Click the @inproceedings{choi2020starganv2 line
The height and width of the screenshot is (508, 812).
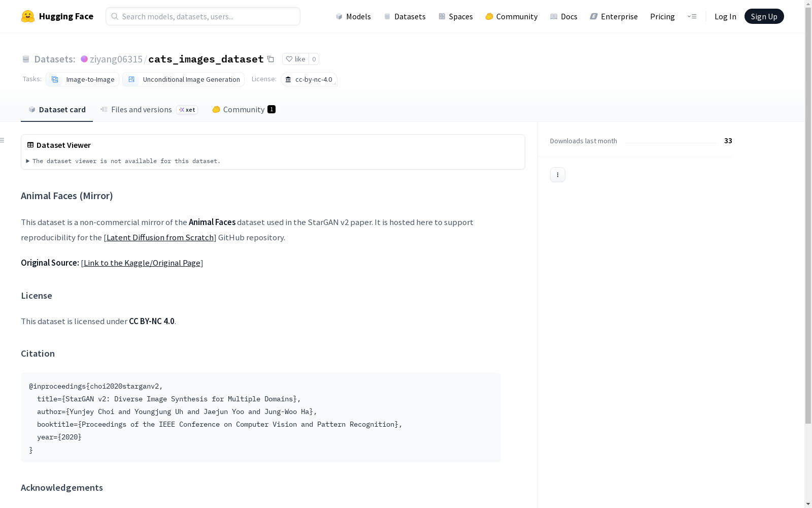point(96,386)
